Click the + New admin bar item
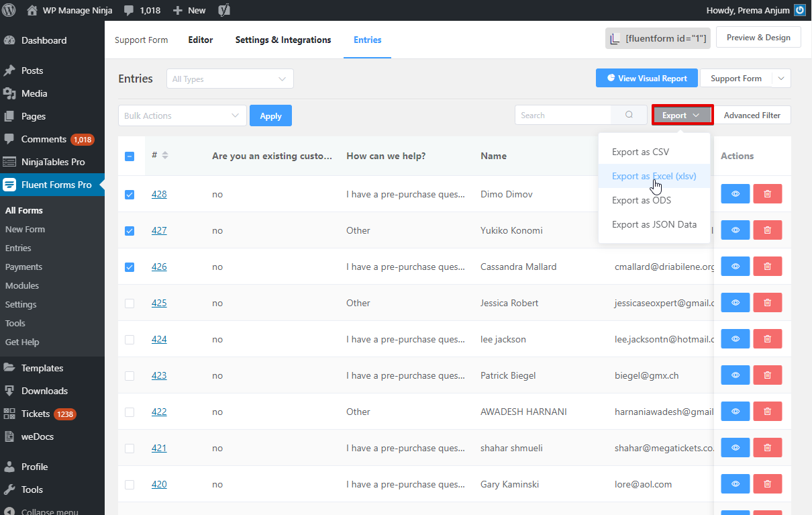Image resolution: width=812 pixels, height=515 pixels. pos(189,10)
